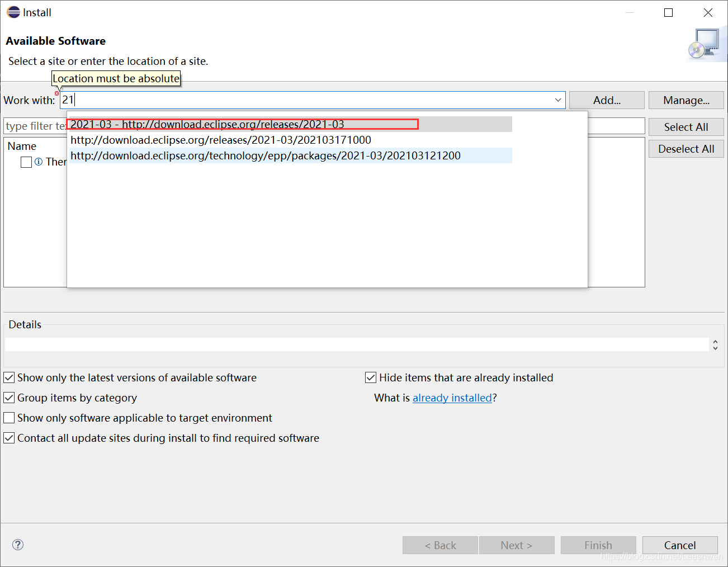Click the Add... button

pyautogui.click(x=607, y=100)
